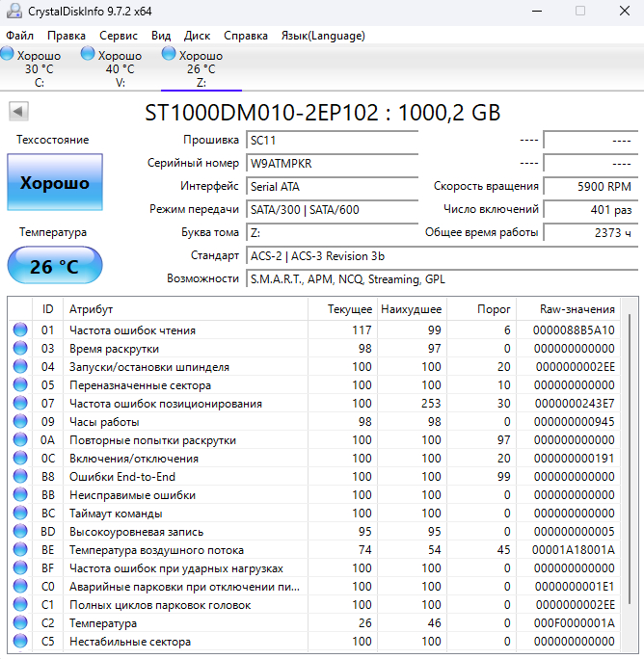Open the Сервис menu
Screen dimensions: 644x659
coord(119,36)
